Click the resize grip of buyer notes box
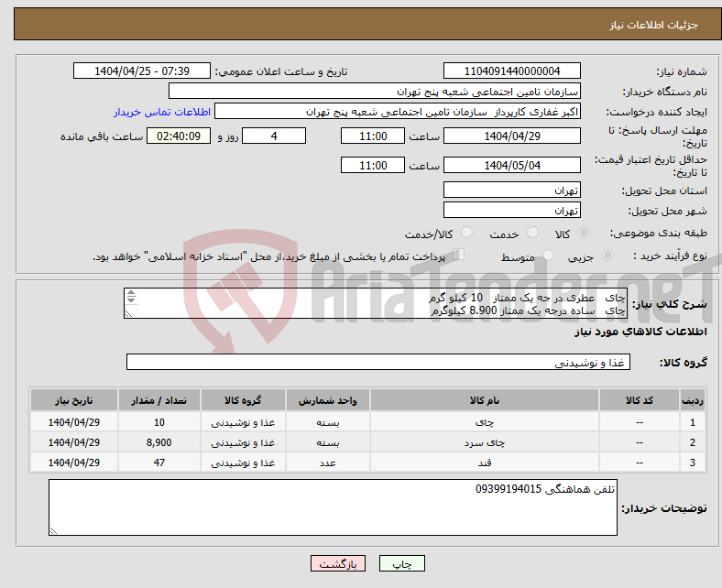 (x=53, y=530)
